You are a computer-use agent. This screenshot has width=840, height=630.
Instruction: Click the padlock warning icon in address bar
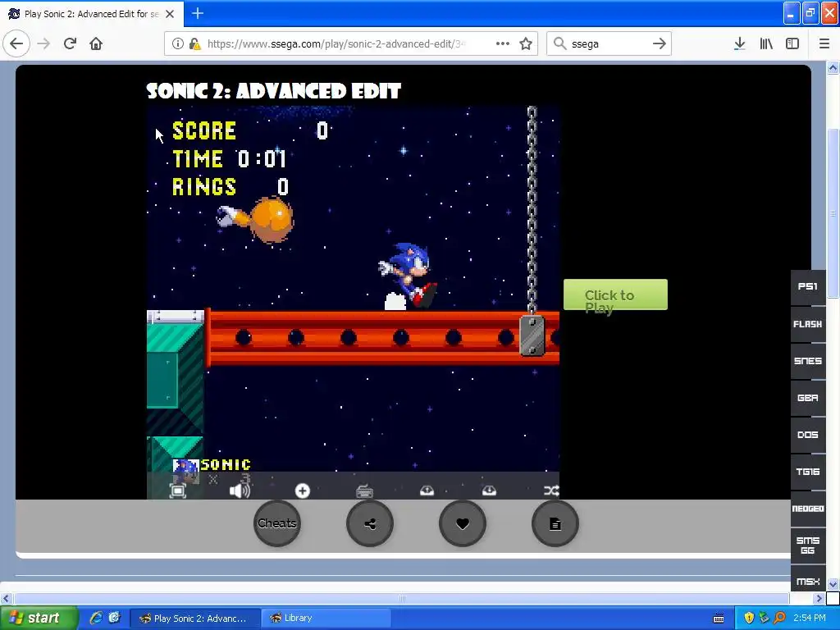(195, 43)
